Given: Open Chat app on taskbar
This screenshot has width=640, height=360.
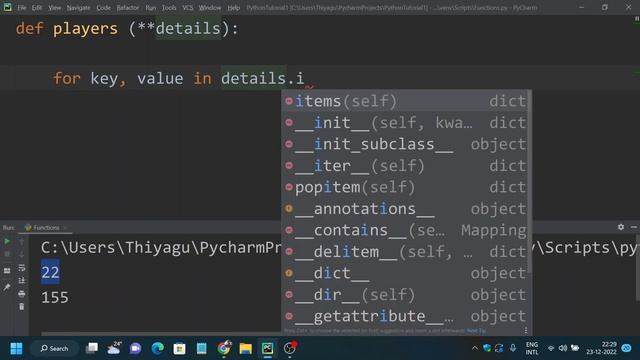Looking at the screenshot, I should 136,348.
